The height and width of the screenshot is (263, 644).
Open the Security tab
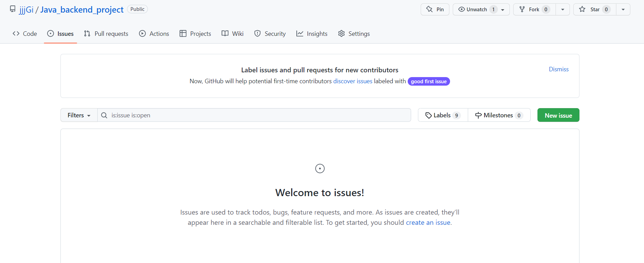(270, 33)
